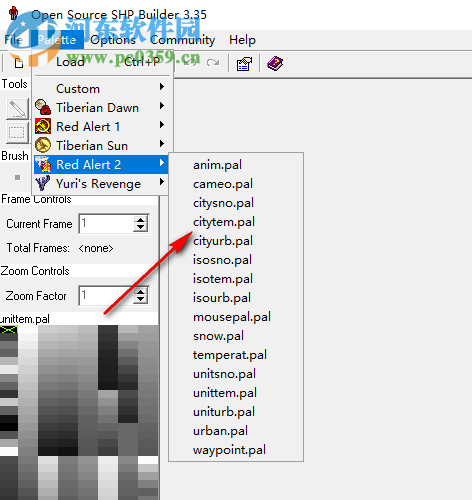Open the Community menu

182,40
